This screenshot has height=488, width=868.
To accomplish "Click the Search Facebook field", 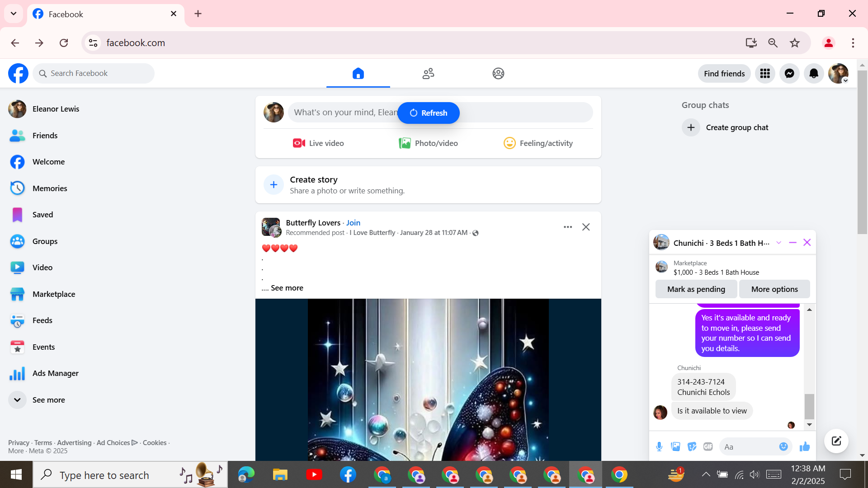I will (95, 74).
